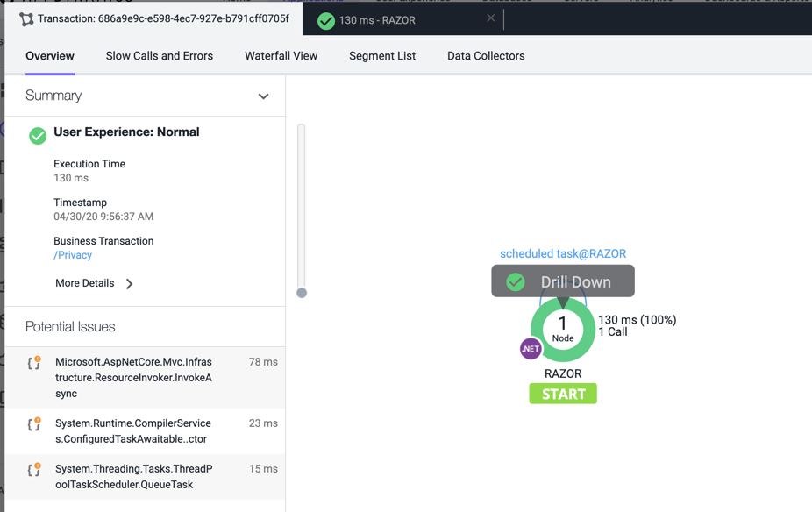Close the 130 ms - RAZOR tab
This screenshot has width=812, height=512.
(490, 18)
